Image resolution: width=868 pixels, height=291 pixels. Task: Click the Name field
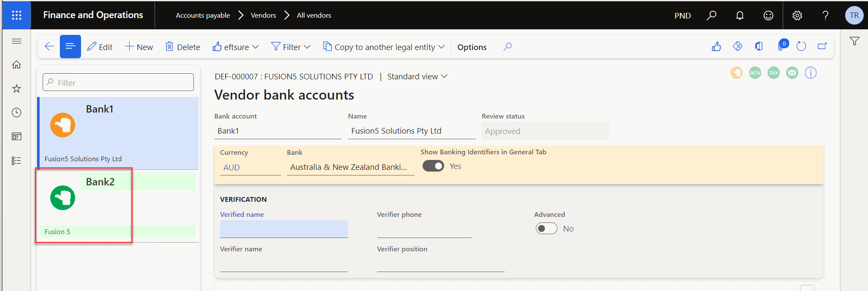point(412,131)
